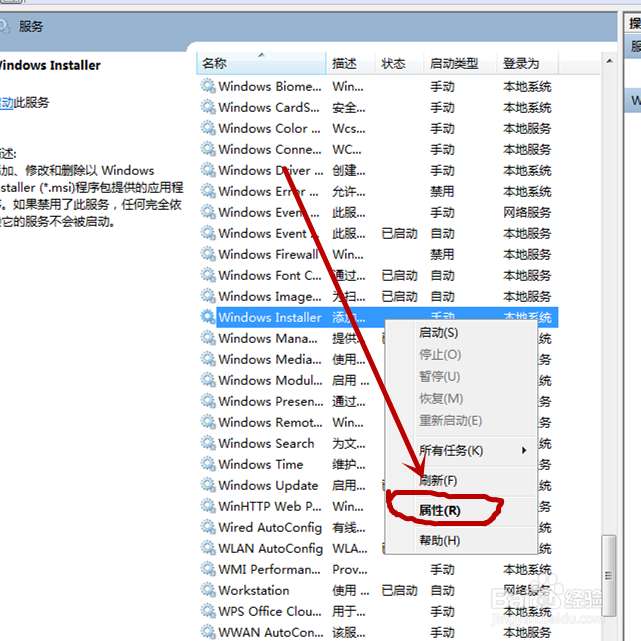Click gear icon beside Windows Time service
This screenshot has height=641, width=641.
[208, 464]
